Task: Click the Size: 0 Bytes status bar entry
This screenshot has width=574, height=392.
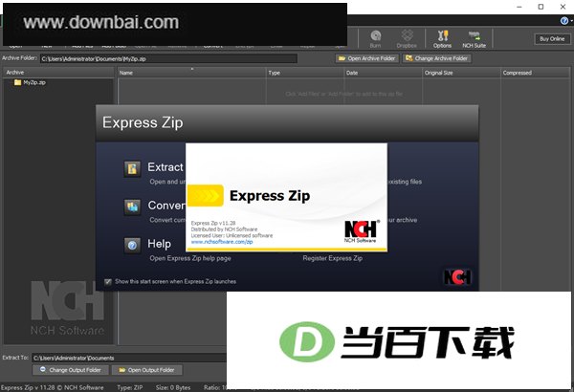Action: [173, 387]
